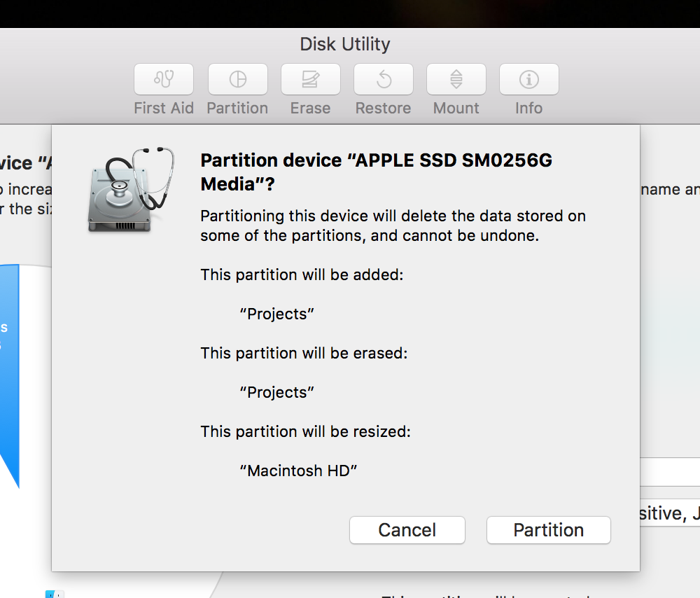Click the First Aid stethoscope toolbar icon
The height and width of the screenshot is (598, 700).
pyautogui.click(x=163, y=79)
